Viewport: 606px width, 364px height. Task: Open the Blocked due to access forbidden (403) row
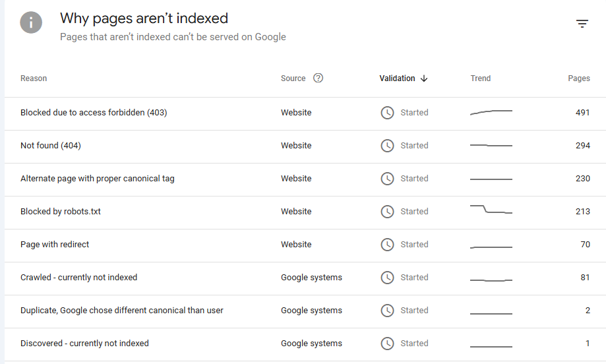coord(94,113)
